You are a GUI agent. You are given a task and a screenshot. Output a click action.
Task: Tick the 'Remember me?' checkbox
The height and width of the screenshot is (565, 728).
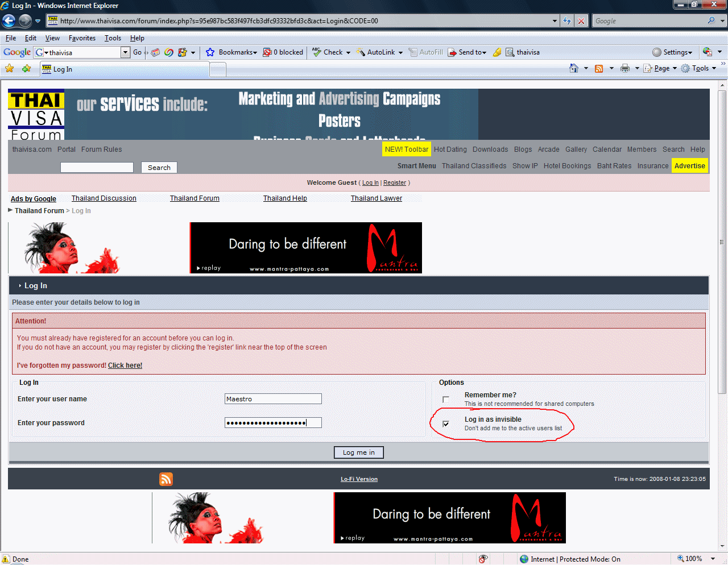click(x=446, y=400)
